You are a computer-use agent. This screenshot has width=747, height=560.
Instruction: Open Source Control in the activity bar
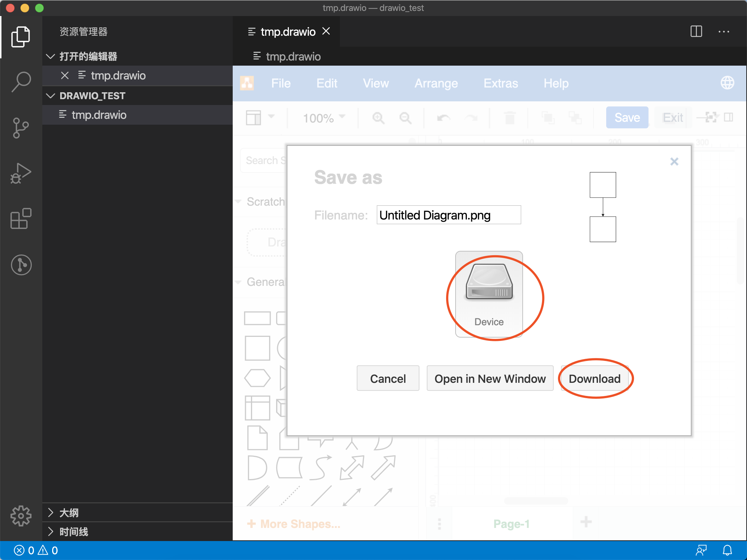(x=21, y=128)
